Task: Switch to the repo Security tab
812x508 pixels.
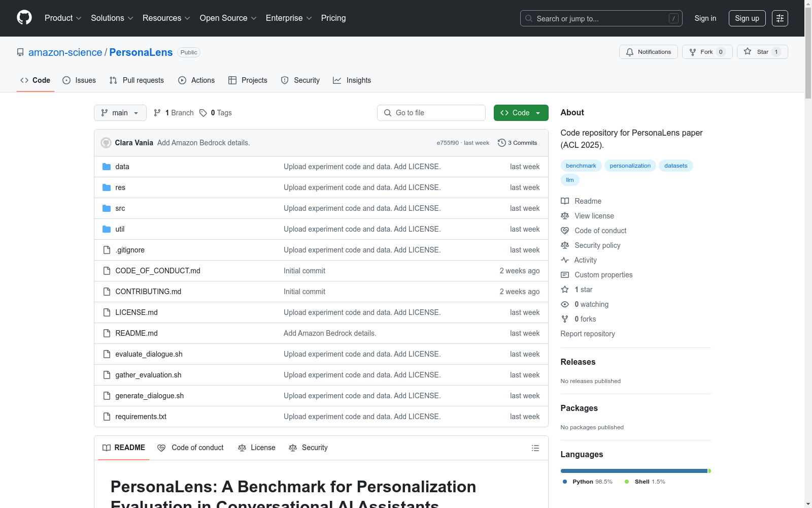Action: (x=300, y=80)
